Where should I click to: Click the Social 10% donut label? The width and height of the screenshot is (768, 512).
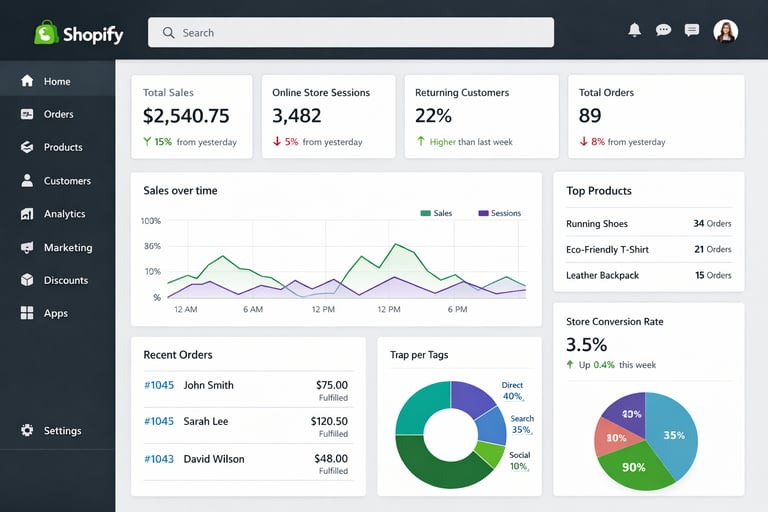pos(520,461)
